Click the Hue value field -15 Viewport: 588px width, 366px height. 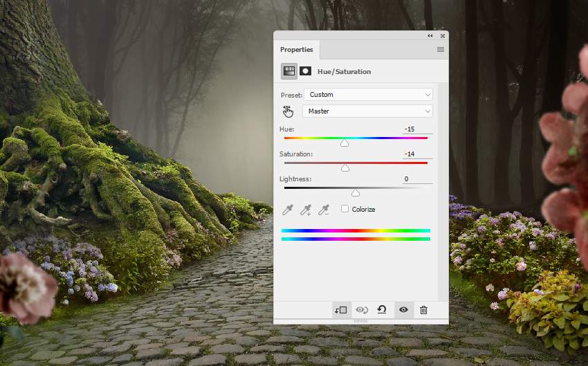coord(417,129)
